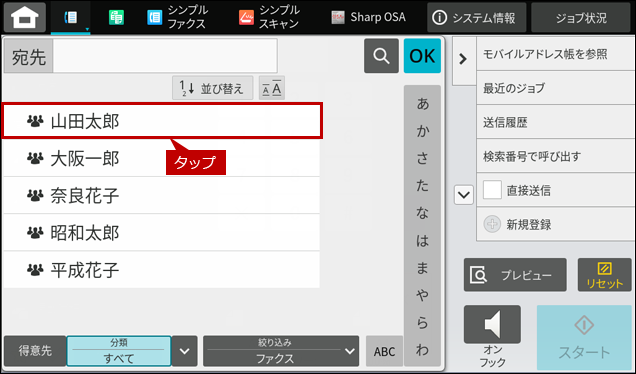Open the プレビュー button
This screenshot has width=636, height=374.
point(515,275)
